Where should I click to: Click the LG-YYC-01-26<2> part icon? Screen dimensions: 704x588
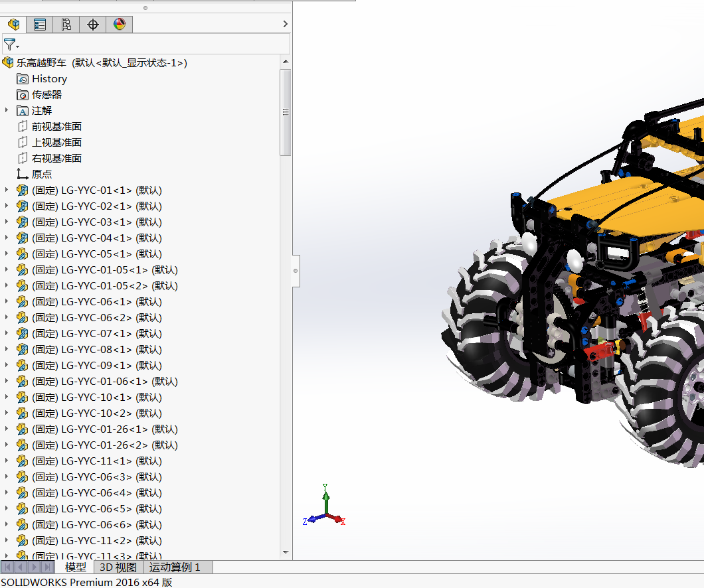(x=22, y=445)
